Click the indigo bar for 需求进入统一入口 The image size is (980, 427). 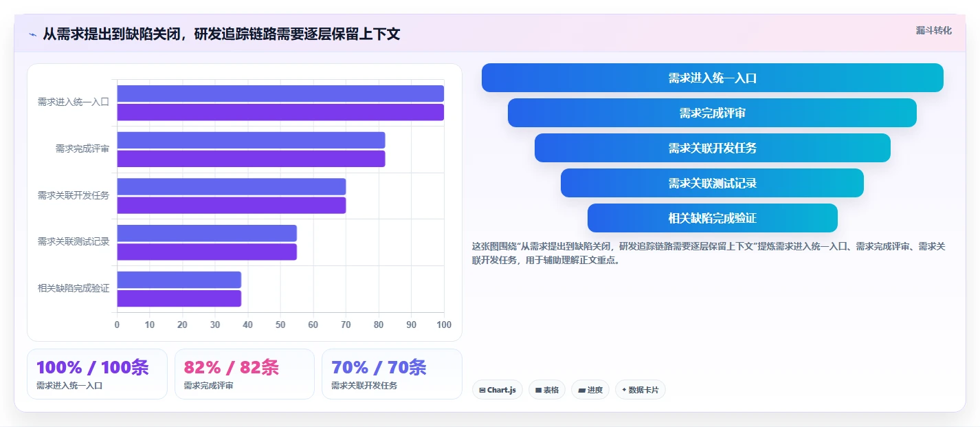click(x=280, y=94)
